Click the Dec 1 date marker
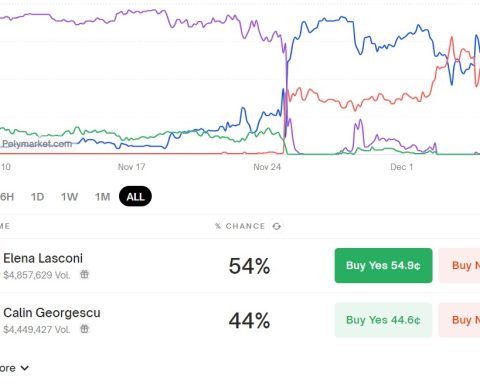 402,167
